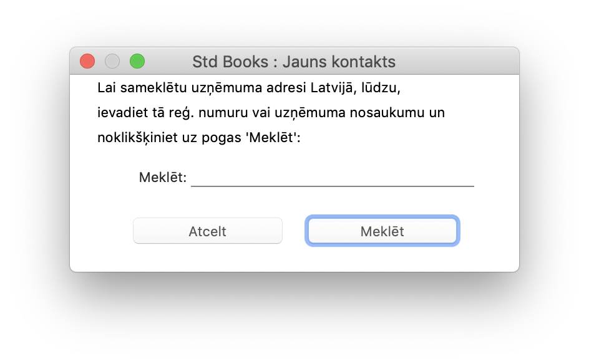Click the word "sameklētu" in the instructions
Image resolution: width=589 pixels, height=364 pixels.
pos(151,88)
